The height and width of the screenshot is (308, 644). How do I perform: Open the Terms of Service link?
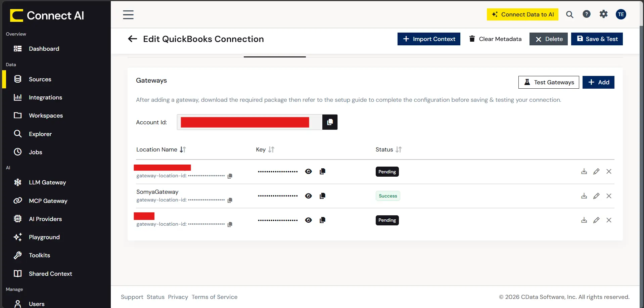(215, 297)
